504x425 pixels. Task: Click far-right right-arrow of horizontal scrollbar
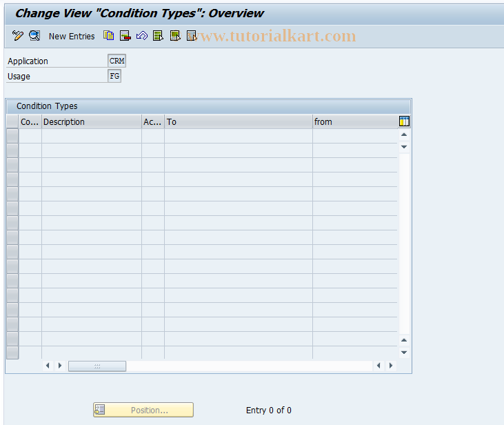pos(390,366)
